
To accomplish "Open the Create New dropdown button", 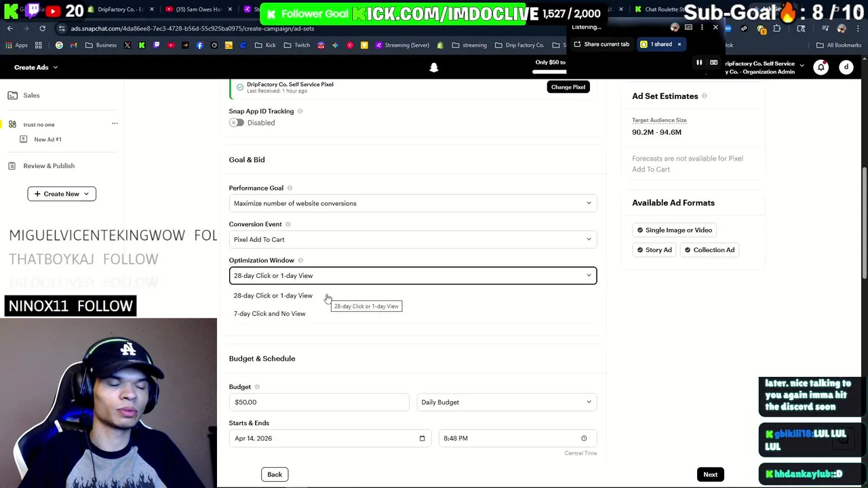I will coord(62,194).
